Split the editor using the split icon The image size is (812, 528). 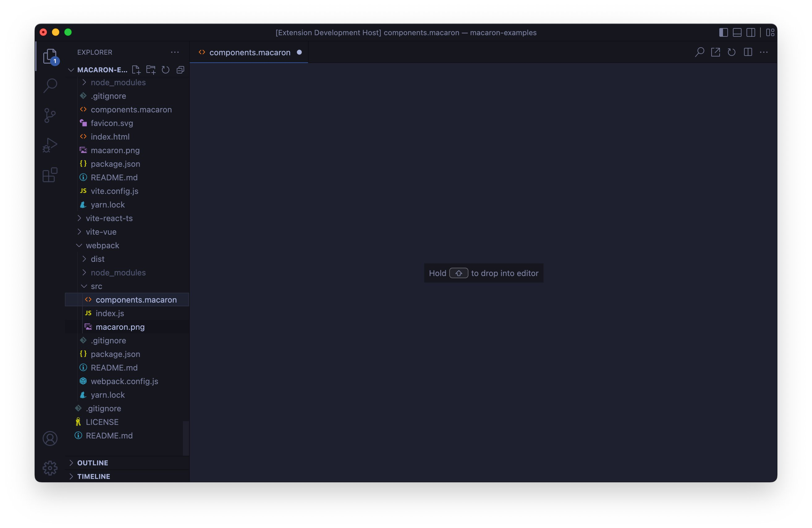click(748, 52)
